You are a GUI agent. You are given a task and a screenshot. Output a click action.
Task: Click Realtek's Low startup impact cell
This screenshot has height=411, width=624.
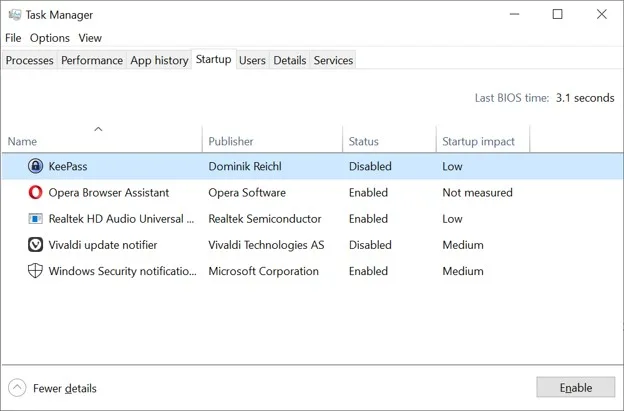452,219
